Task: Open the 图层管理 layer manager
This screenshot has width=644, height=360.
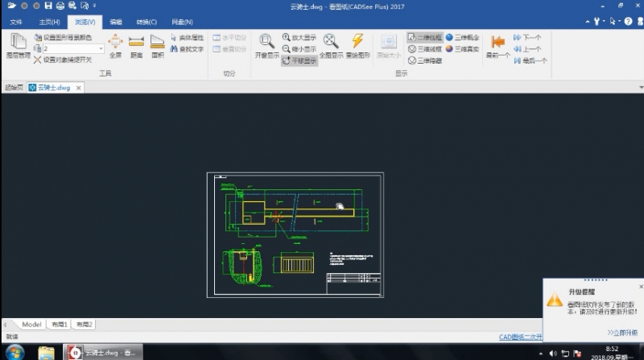Action: click(19, 46)
